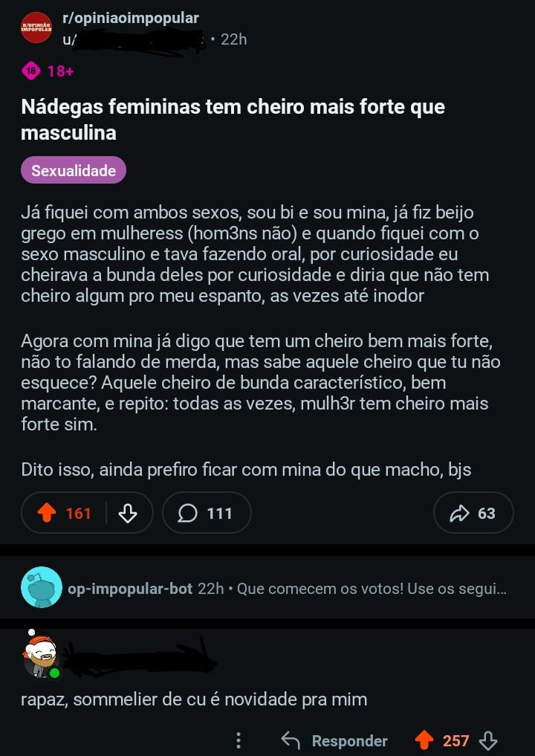Open the post title about Nádegas femininas
The width and height of the screenshot is (535, 756).
(233, 119)
